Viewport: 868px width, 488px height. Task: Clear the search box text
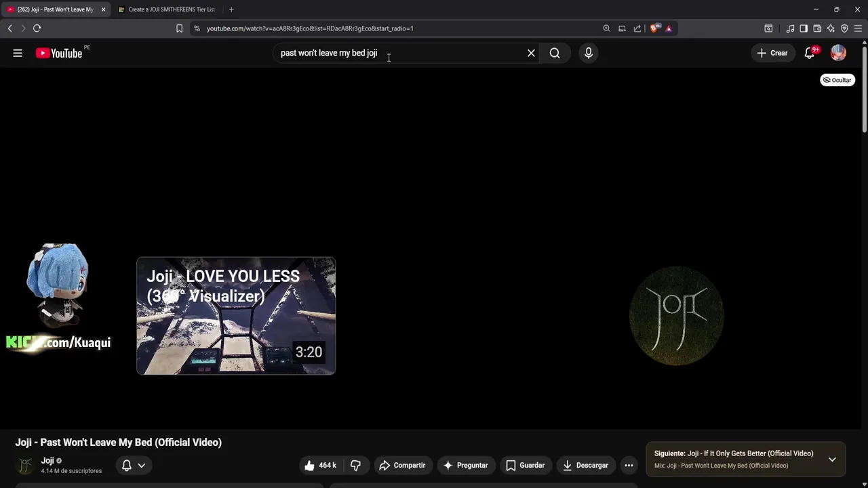(x=531, y=53)
